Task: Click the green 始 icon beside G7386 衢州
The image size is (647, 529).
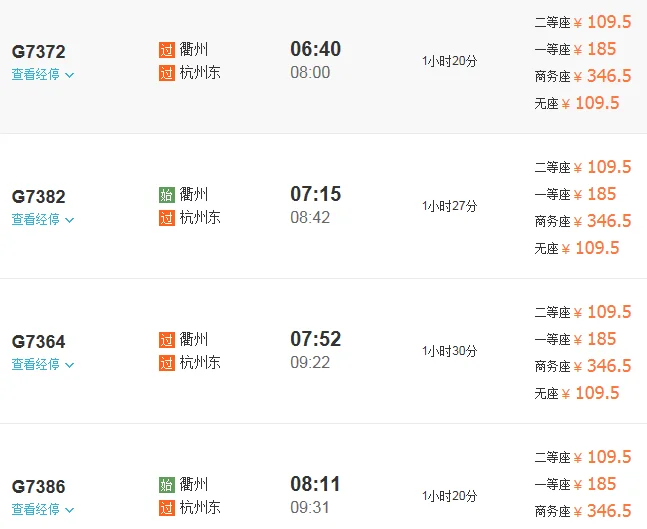Action: (166, 485)
